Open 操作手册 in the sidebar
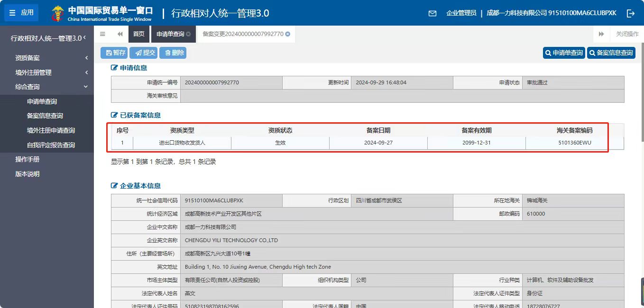This screenshot has height=308, width=644. coord(28,159)
